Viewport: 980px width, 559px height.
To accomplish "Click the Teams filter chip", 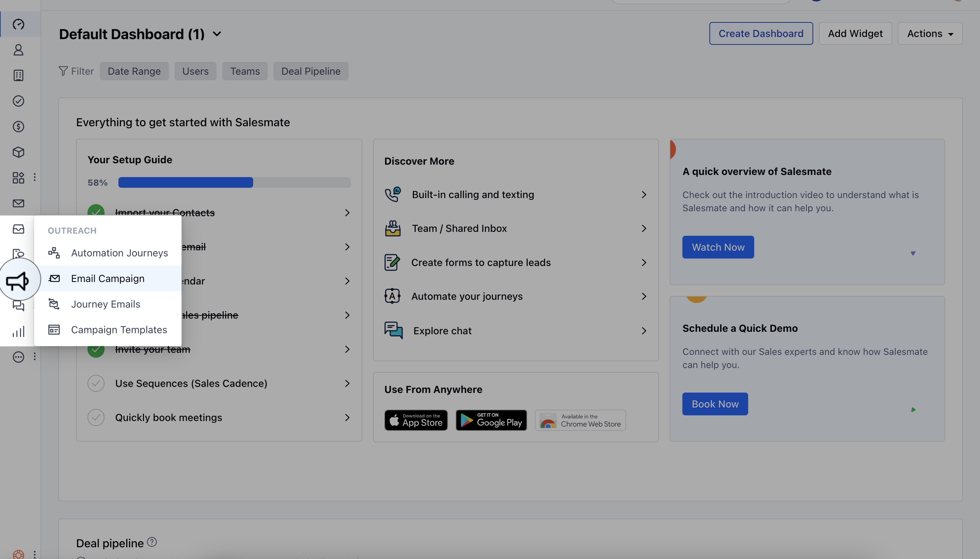I will click(x=245, y=71).
